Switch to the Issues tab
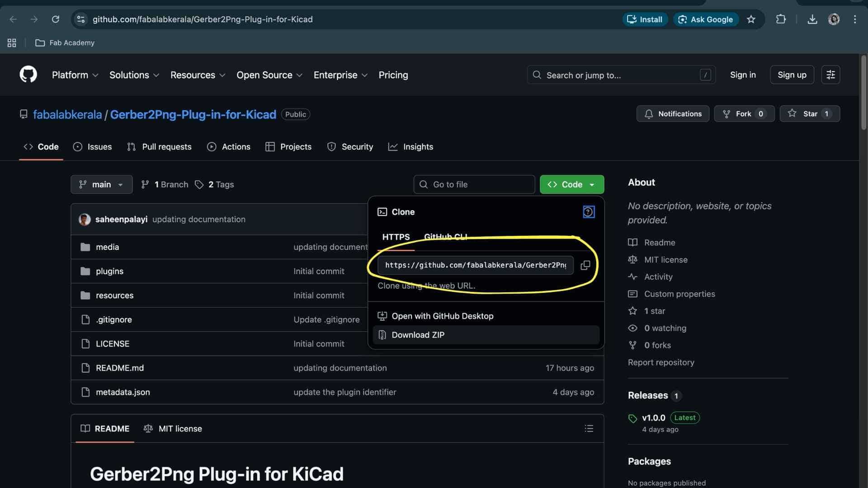 [x=93, y=147]
